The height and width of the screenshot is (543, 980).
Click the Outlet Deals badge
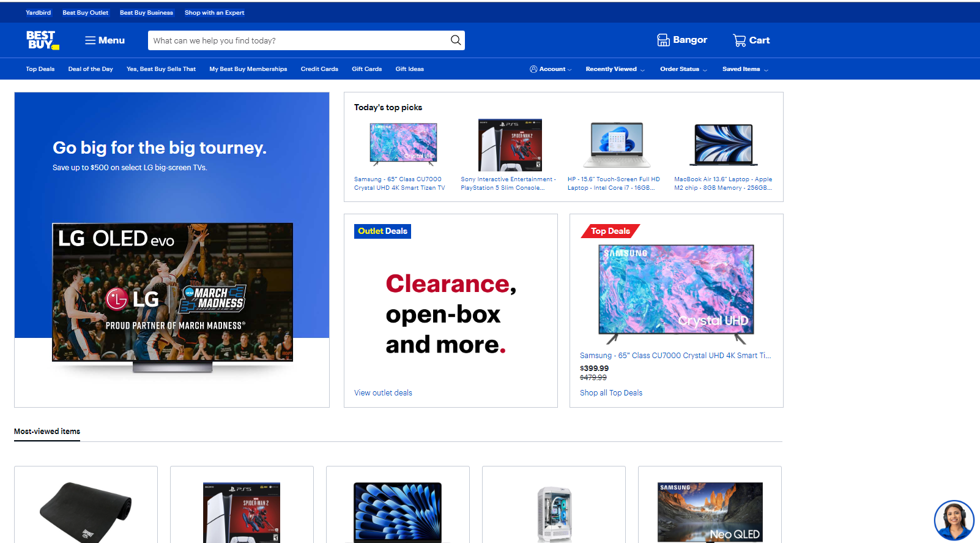click(382, 231)
